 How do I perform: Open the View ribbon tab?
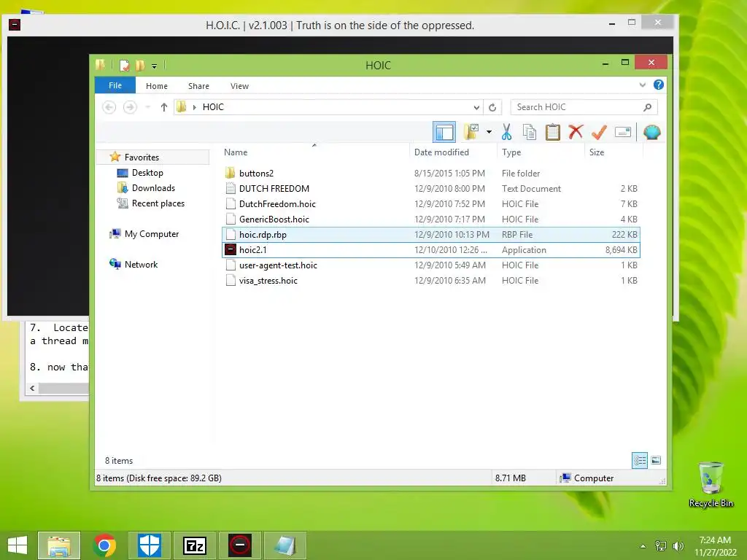(239, 86)
